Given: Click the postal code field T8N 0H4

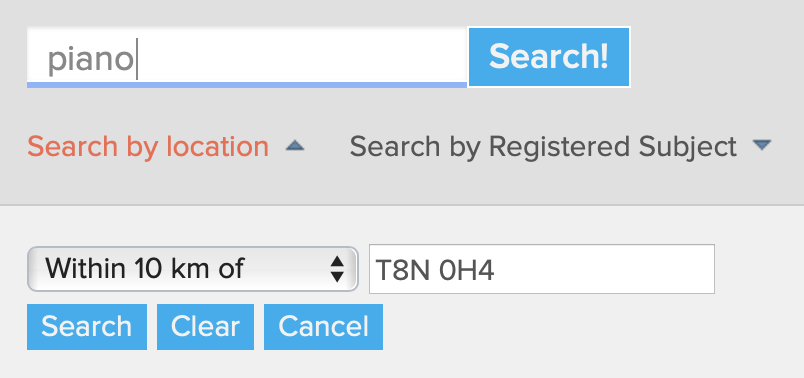Looking at the screenshot, I should tap(541, 269).
